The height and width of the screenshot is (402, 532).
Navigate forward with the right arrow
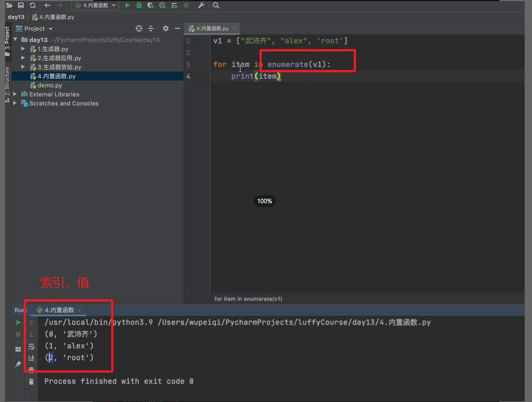tap(59, 6)
